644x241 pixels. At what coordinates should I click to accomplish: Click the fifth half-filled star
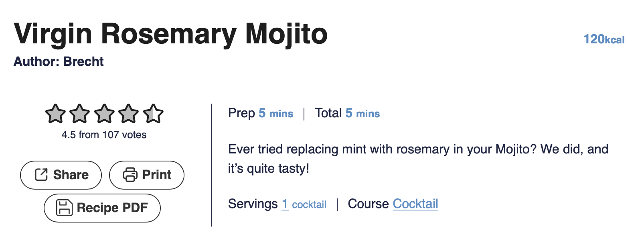(x=153, y=114)
